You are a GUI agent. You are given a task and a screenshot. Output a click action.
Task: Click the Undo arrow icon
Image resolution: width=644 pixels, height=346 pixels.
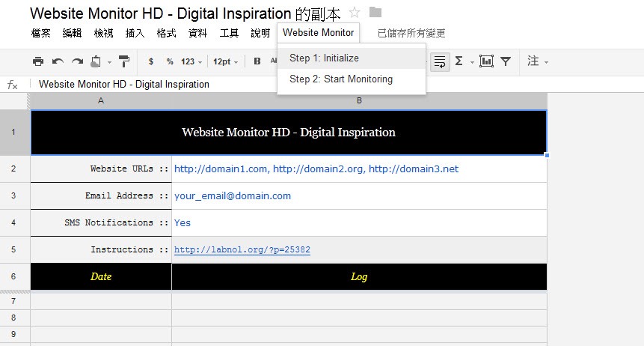58,61
